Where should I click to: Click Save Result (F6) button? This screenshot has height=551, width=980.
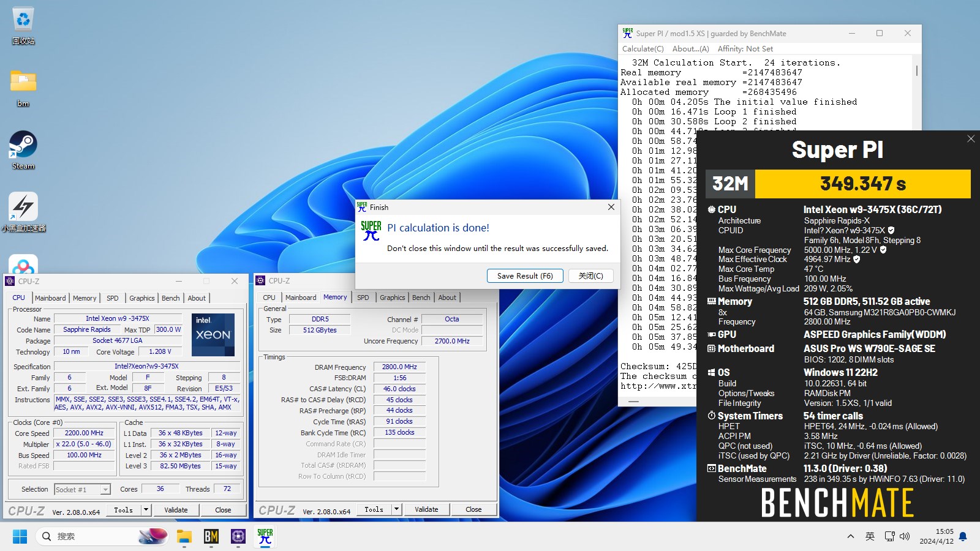pos(525,276)
